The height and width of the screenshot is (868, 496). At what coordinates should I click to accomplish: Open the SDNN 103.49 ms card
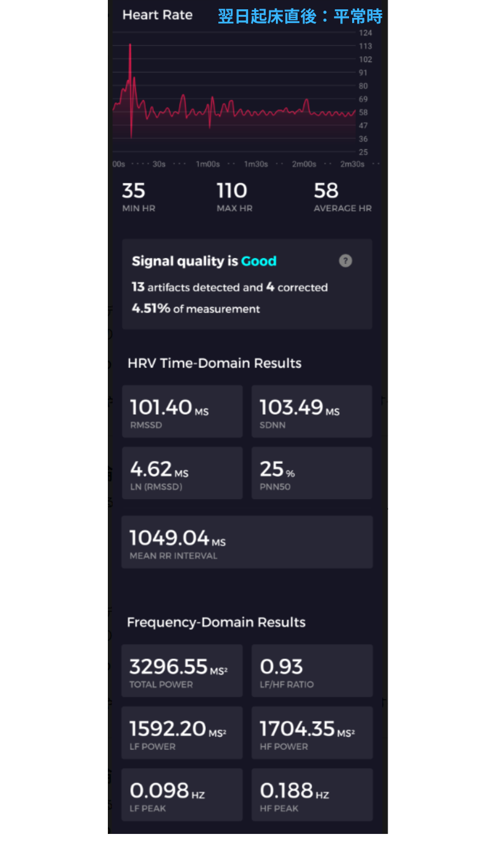(x=311, y=412)
